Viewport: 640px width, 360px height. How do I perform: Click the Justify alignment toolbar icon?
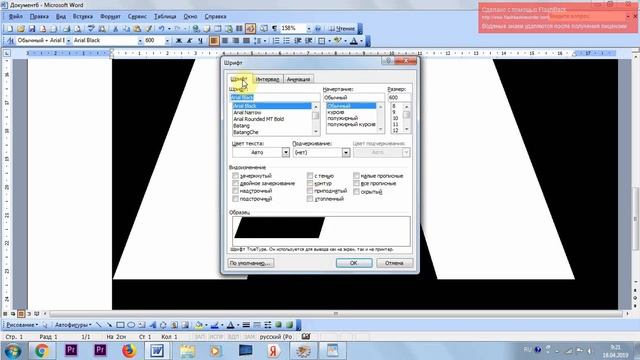click(x=246, y=41)
